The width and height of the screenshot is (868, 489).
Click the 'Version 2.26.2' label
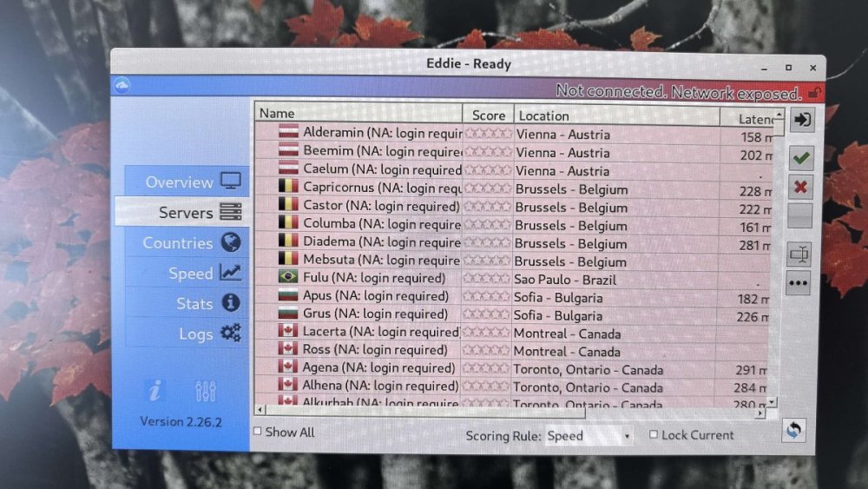tap(181, 421)
